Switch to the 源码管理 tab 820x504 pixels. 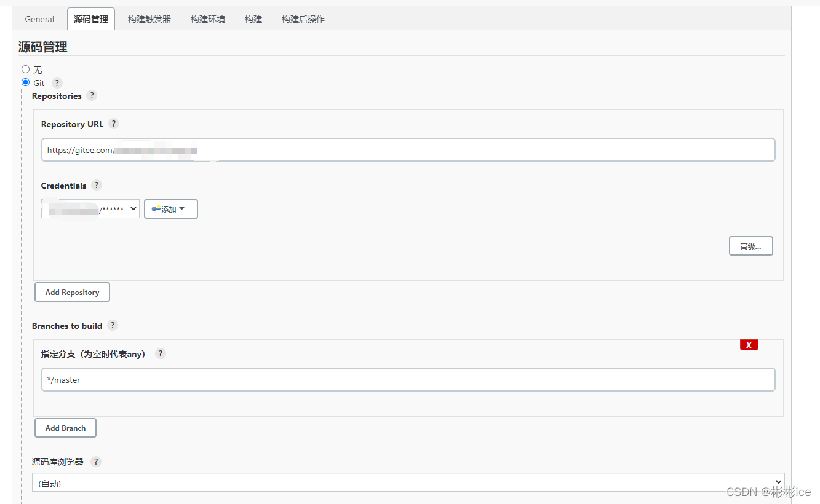(91, 19)
